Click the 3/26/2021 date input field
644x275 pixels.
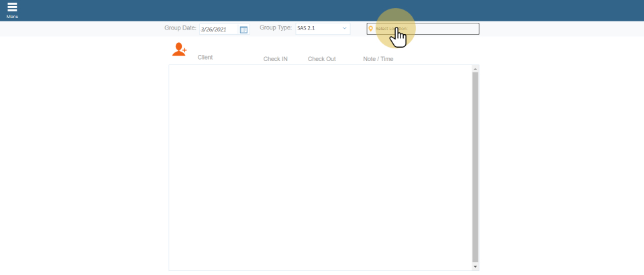[218, 30]
